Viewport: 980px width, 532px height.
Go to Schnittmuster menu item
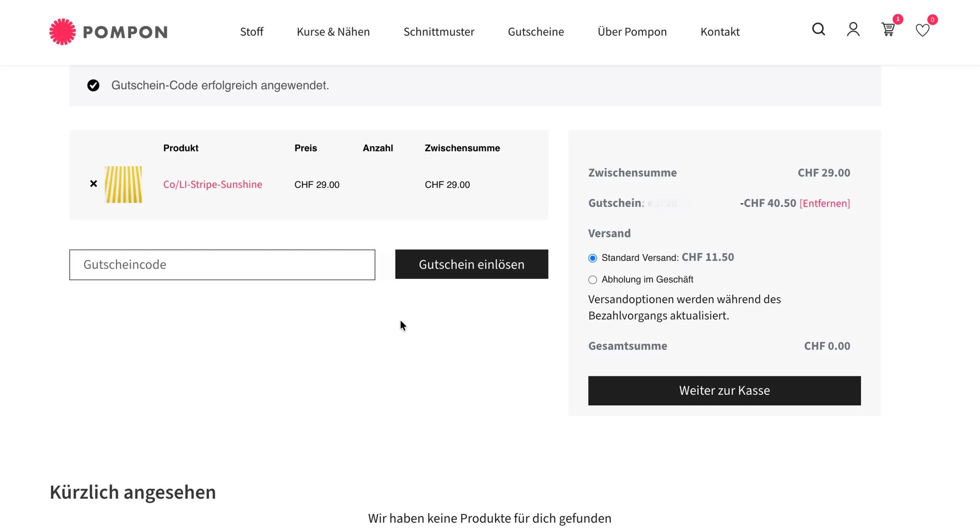click(x=439, y=32)
